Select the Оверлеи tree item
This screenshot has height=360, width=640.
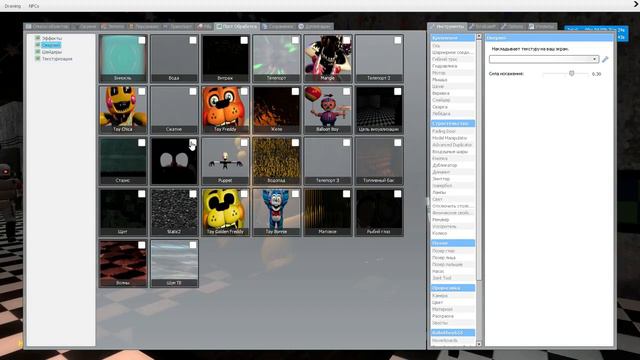click(51, 45)
